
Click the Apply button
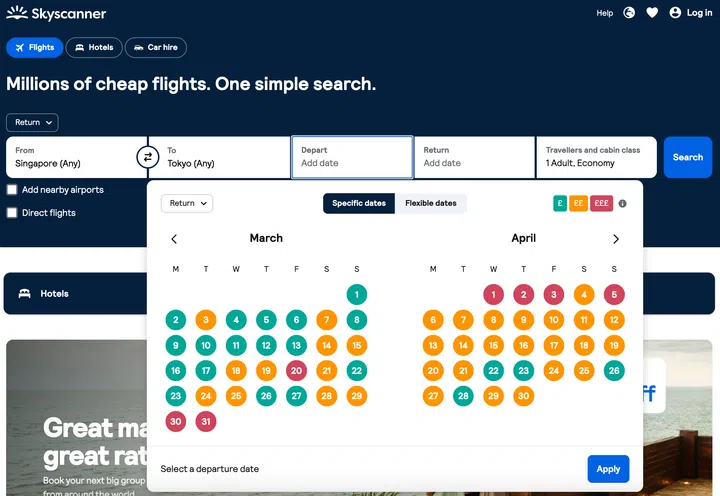(608, 469)
